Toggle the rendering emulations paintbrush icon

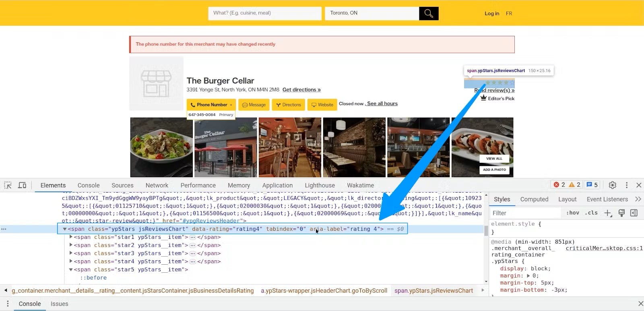click(x=621, y=213)
